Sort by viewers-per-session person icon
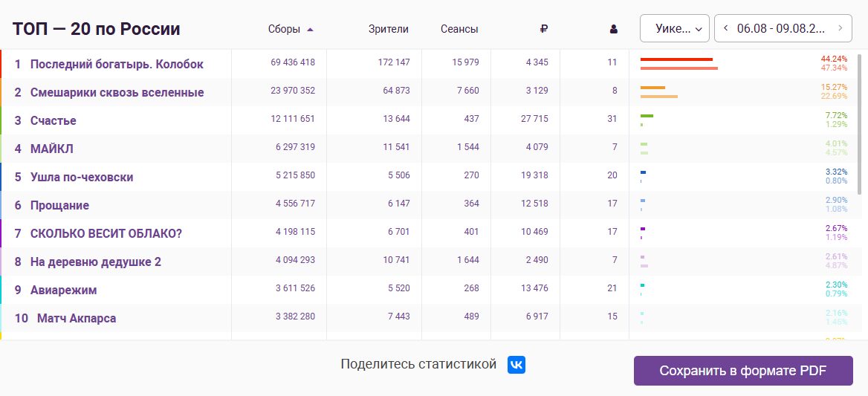Image resolution: width=868 pixels, height=396 pixels. coord(613,29)
